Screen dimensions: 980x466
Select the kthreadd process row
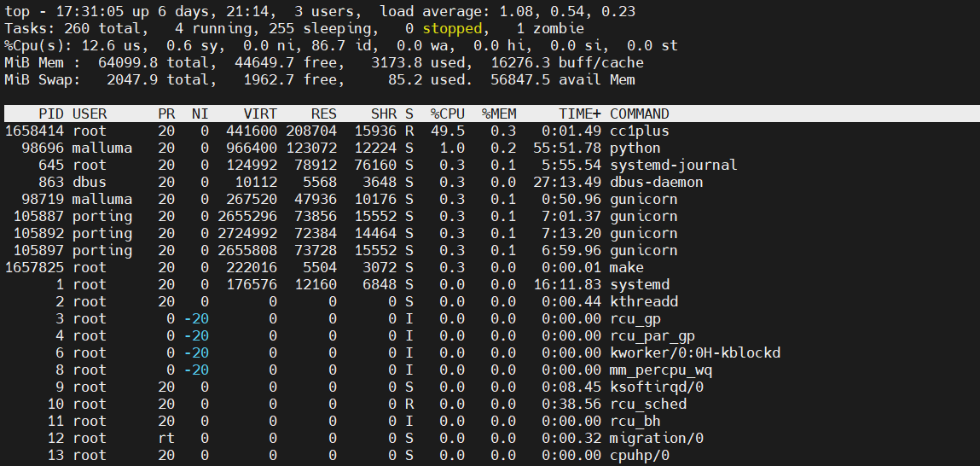490,301
